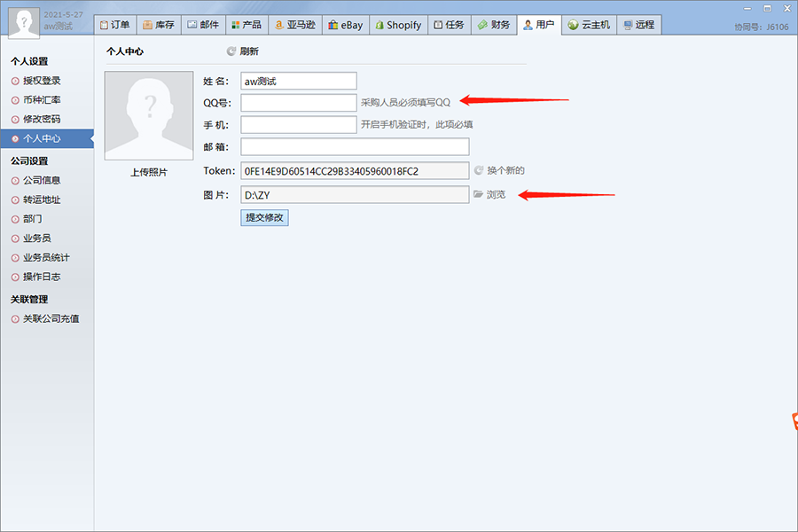Click the QQ号 input field
The image size is (798, 532).
(299, 103)
